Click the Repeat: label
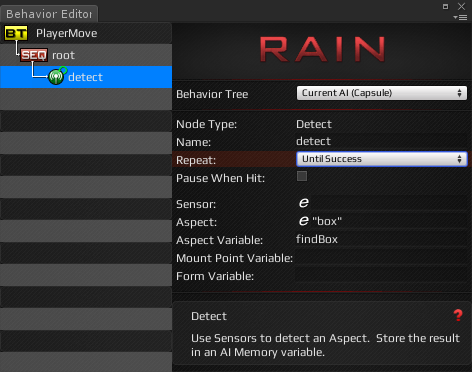Screen dimensions: 472x372 tap(196, 160)
